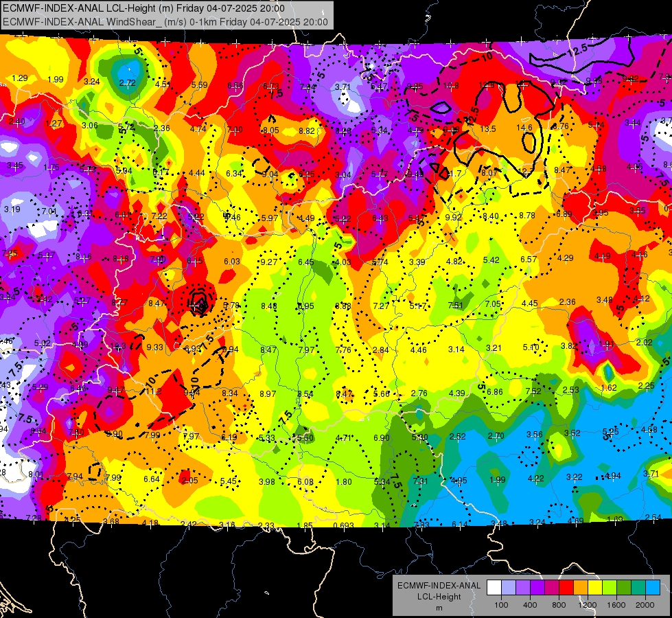Click the map value 9.33

[154, 347]
